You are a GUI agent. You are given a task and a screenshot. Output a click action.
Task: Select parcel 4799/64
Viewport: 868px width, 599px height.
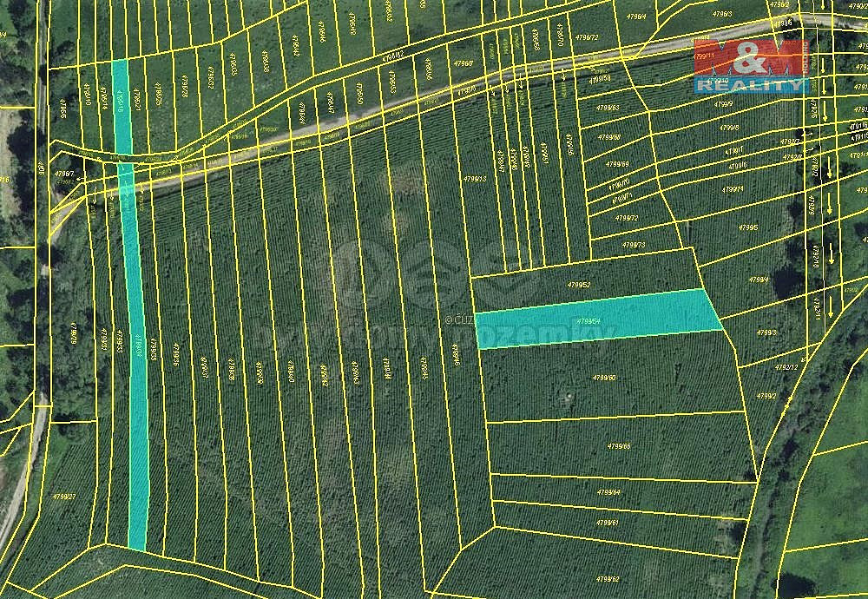pos(608,492)
